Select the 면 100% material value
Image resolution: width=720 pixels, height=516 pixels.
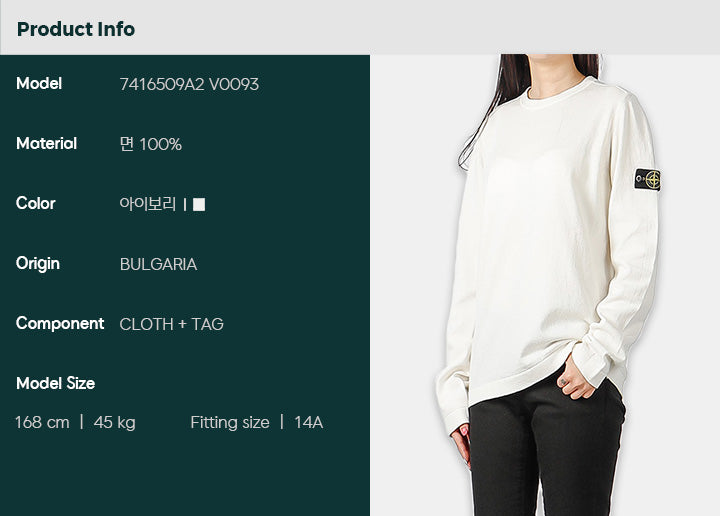(151, 144)
